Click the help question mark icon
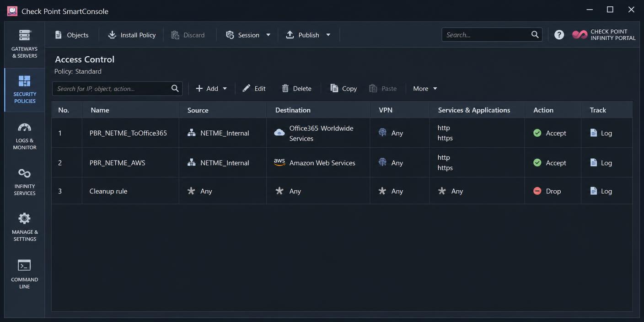 559,35
